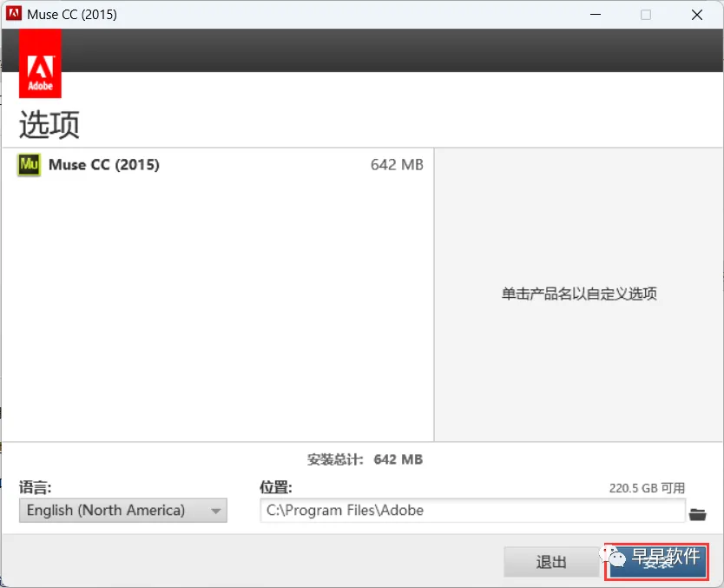Minimize the Muse CC (2015) installer window
Viewport: 724px width, 588px height.
pos(596,14)
